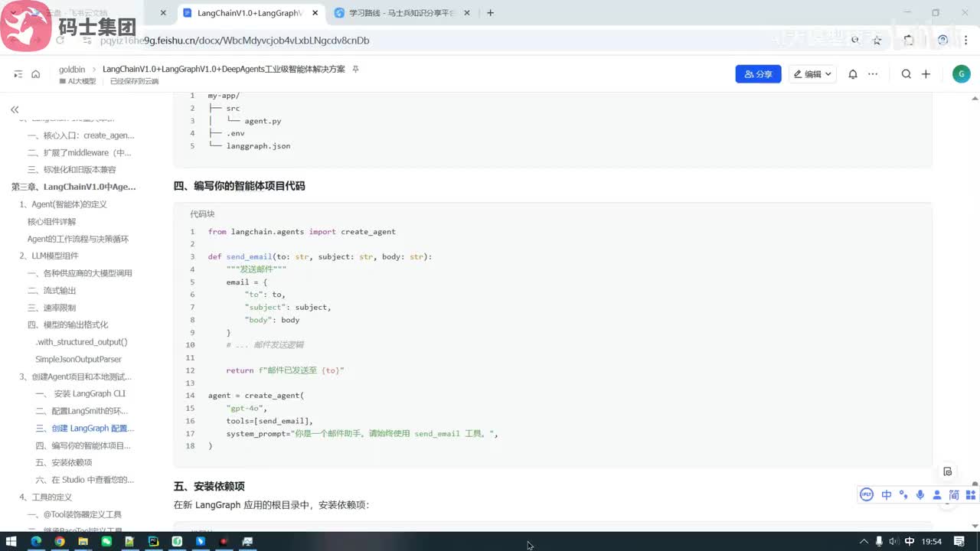The height and width of the screenshot is (551, 980).
Task: Jump to outline item 标准化和旧版本兼容
Action: 72,170
